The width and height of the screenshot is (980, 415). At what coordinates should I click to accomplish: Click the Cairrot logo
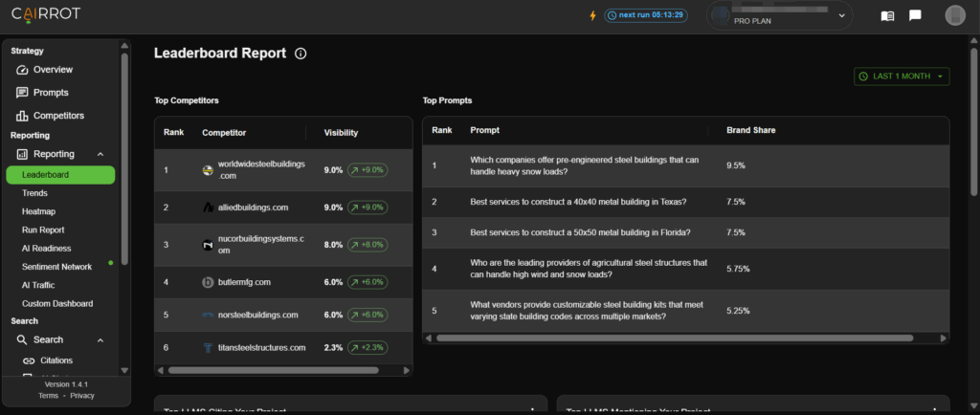[x=46, y=13]
